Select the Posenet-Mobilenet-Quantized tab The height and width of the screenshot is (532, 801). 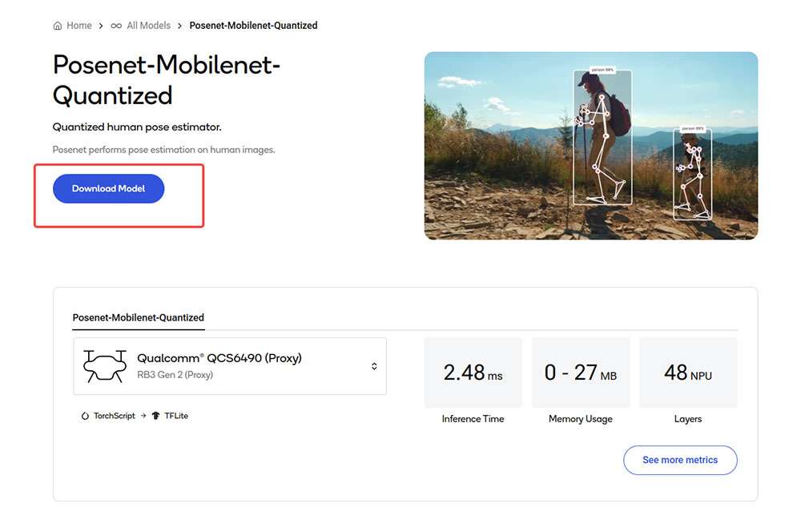point(139,318)
